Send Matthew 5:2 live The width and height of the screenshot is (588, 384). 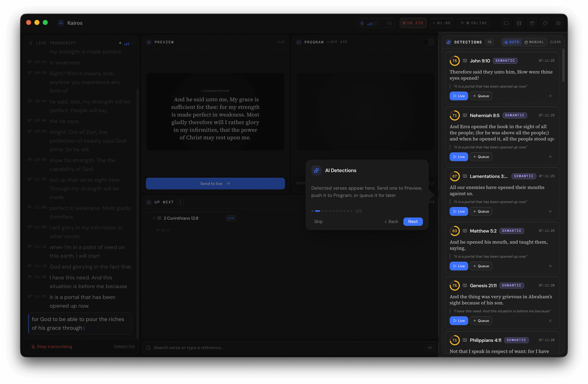459,266
